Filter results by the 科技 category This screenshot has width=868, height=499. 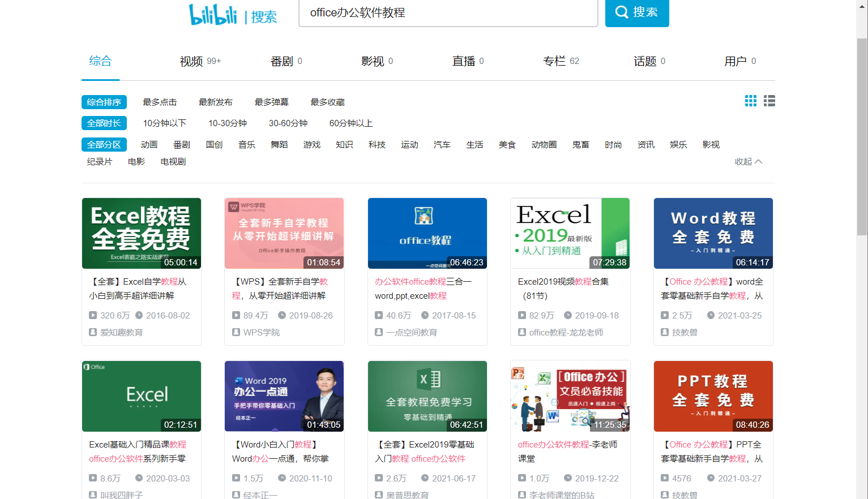(x=377, y=144)
